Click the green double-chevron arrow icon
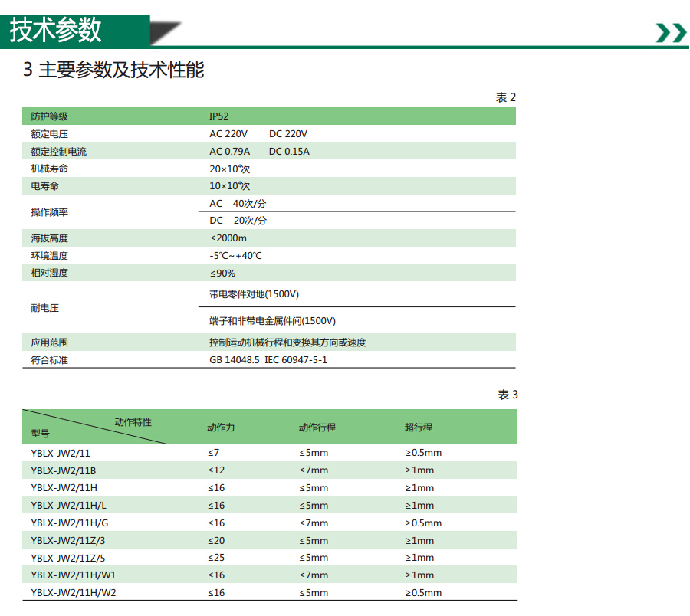This screenshot has width=690, height=616. 671,33
